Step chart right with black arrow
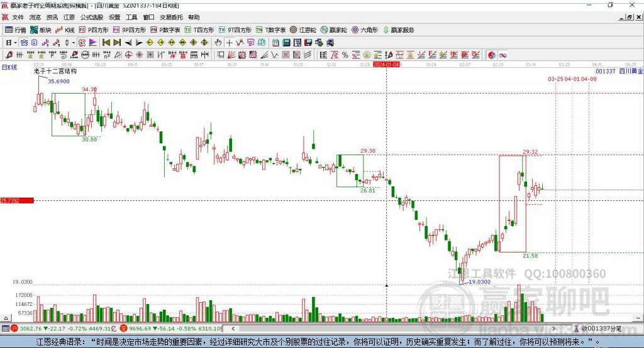 (139, 43)
